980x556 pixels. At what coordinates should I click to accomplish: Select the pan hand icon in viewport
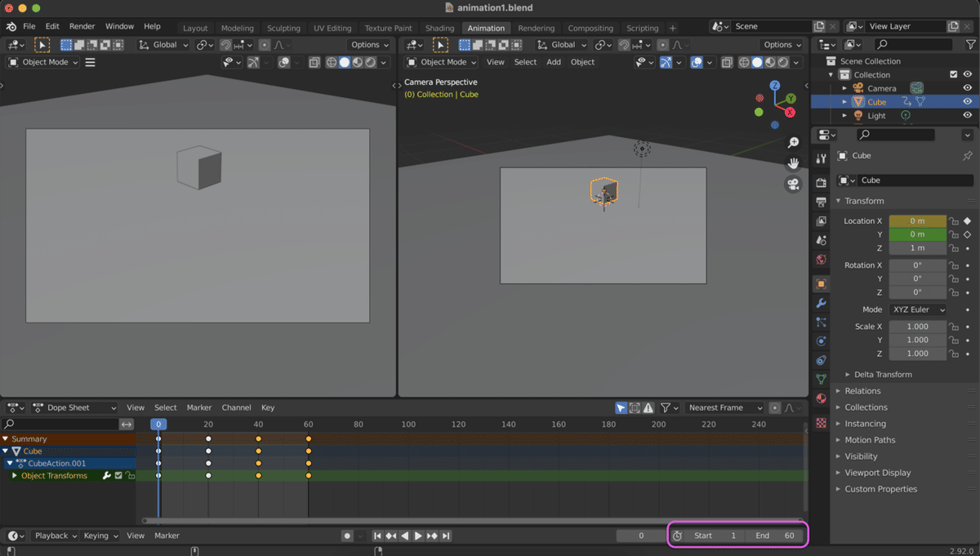pos(792,163)
